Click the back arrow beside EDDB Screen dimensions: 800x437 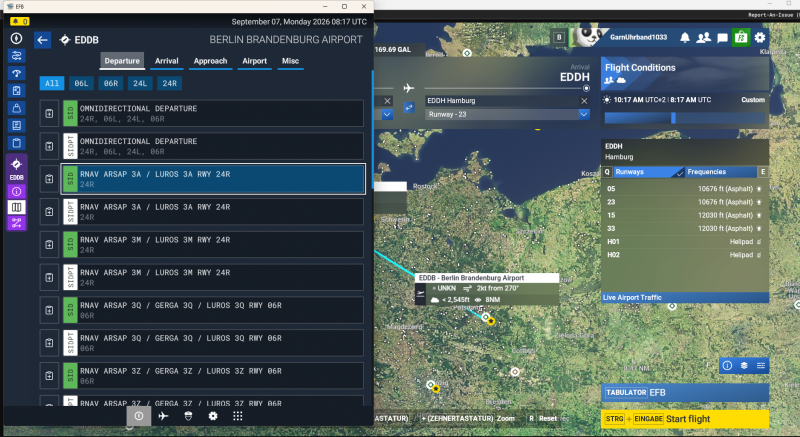coord(42,40)
